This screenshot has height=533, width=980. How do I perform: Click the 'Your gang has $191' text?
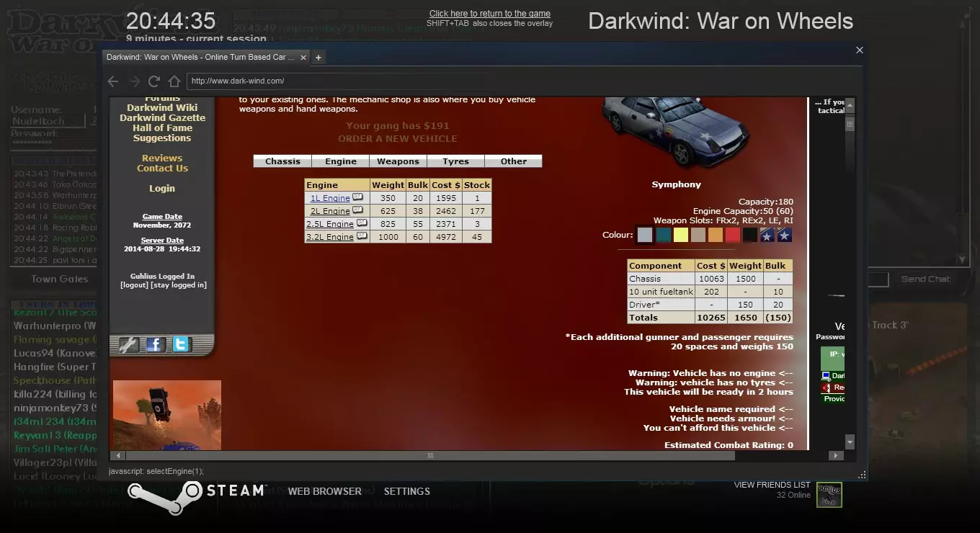pos(398,126)
